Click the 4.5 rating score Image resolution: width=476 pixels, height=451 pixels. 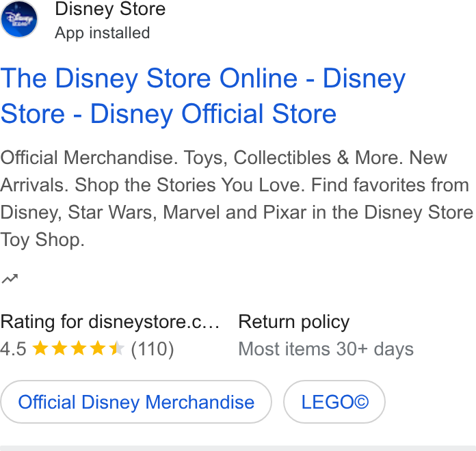click(13, 348)
